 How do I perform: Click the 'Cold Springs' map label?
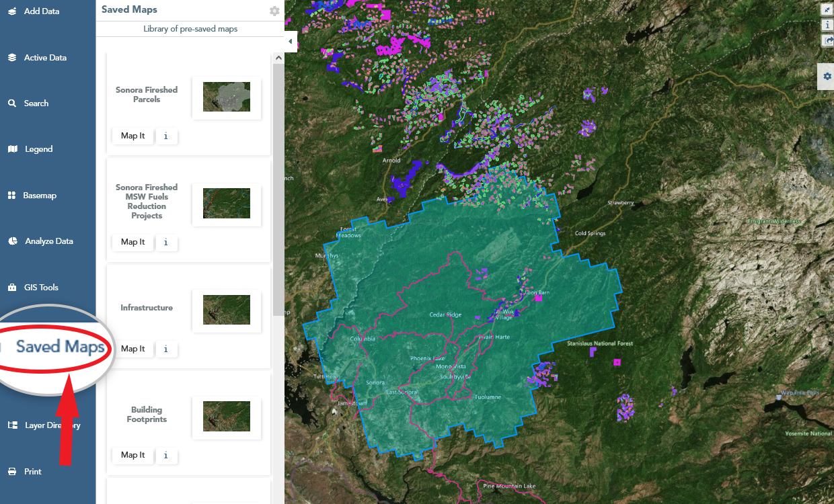[590, 234]
